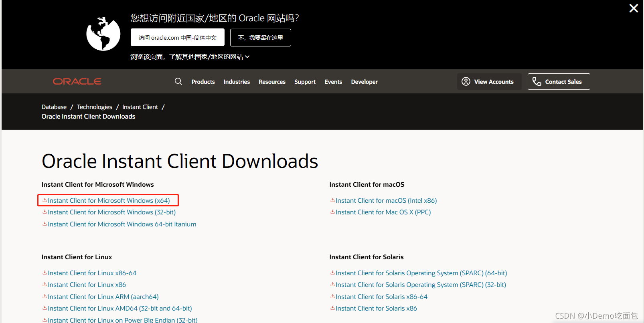Open the Events menu
Viewport: 644px width, 323px height.
pyautogui.click(x=333, y=82)
